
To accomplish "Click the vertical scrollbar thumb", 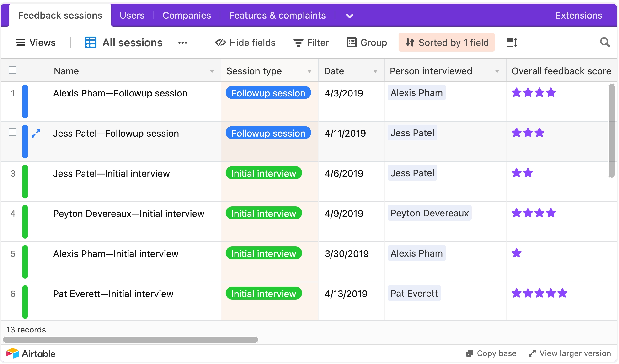I will [612, 131].
